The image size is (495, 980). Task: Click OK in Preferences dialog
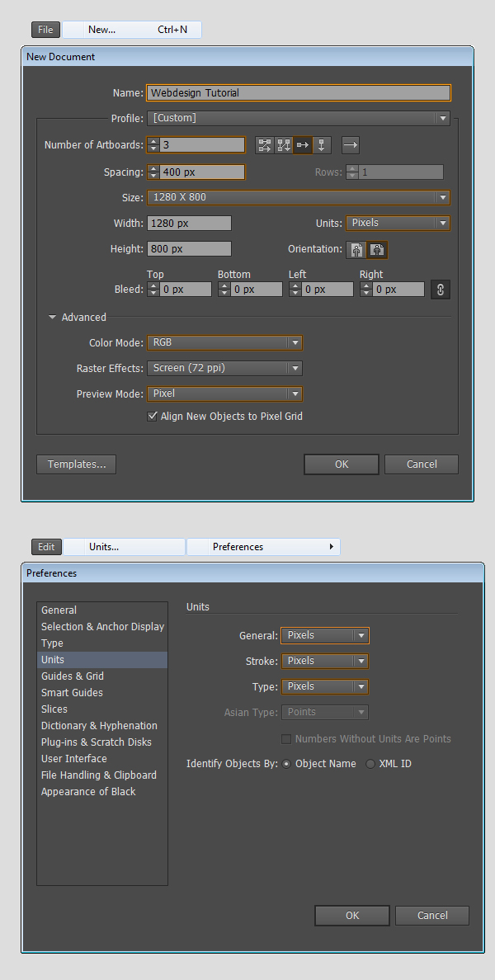(352, 916)
